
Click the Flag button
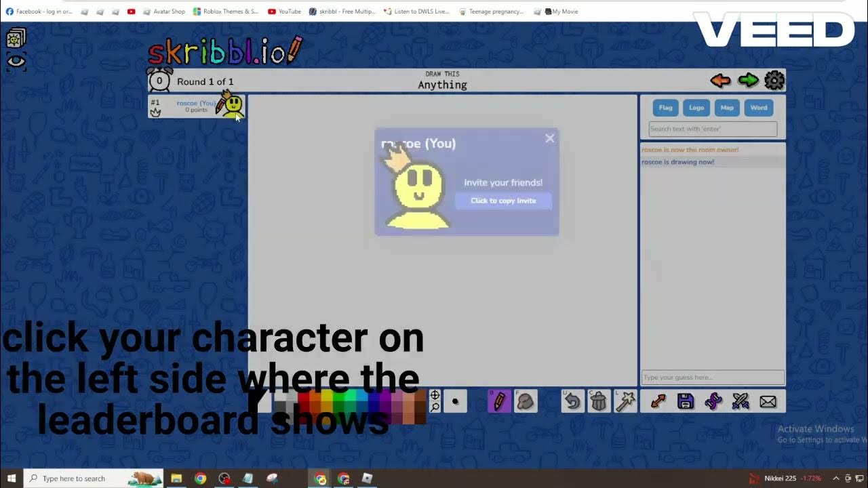pos(666,108)
